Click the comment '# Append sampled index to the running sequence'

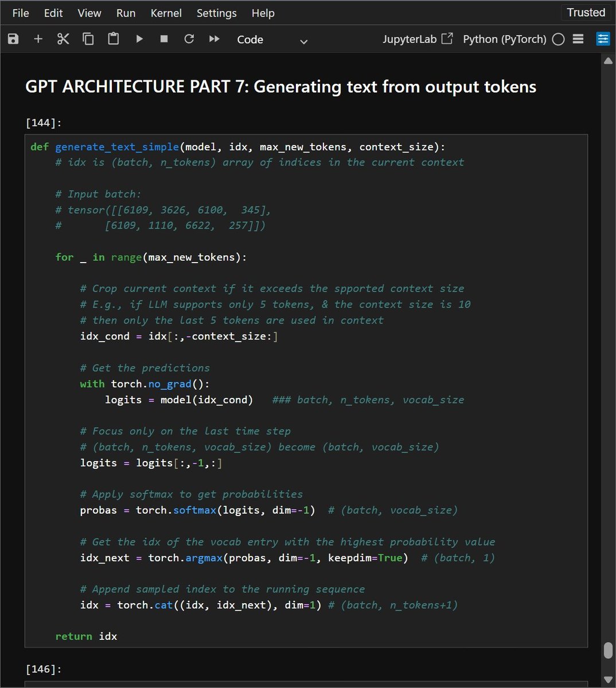[223, 589]
